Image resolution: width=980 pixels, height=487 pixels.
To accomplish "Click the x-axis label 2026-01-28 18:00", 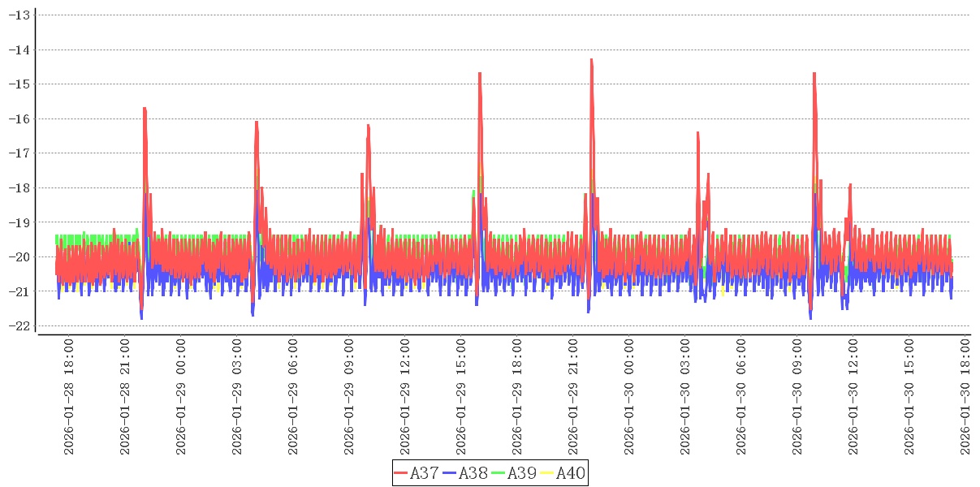I will pos(68,397).
